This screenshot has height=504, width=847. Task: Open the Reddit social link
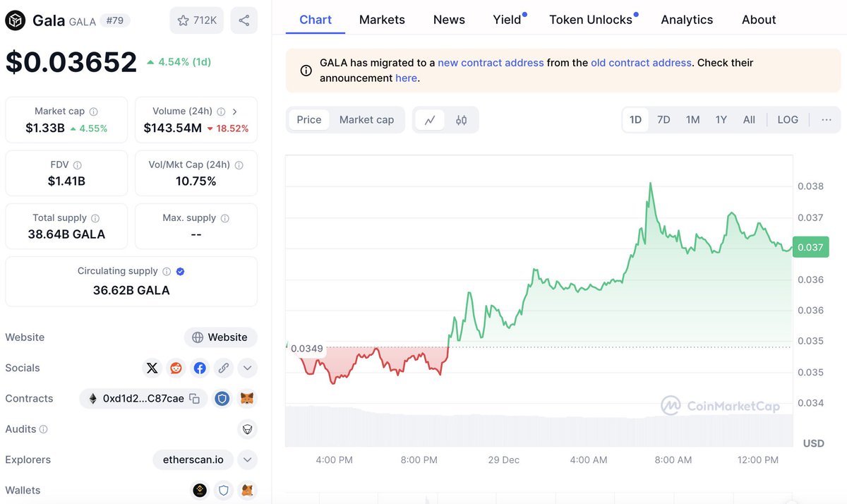coord(176,368)
